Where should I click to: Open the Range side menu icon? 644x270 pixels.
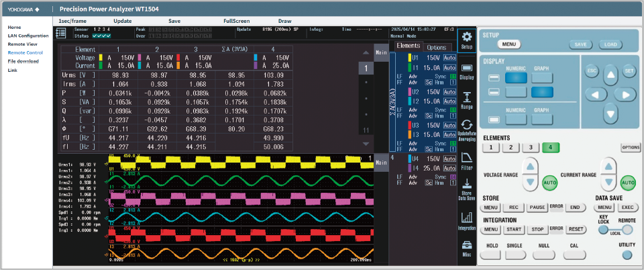click(x=467, y=100)
